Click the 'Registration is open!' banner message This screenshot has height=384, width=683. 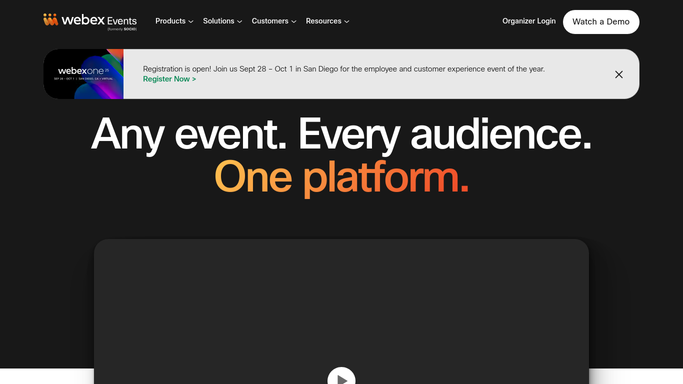[x=344, y=69]
